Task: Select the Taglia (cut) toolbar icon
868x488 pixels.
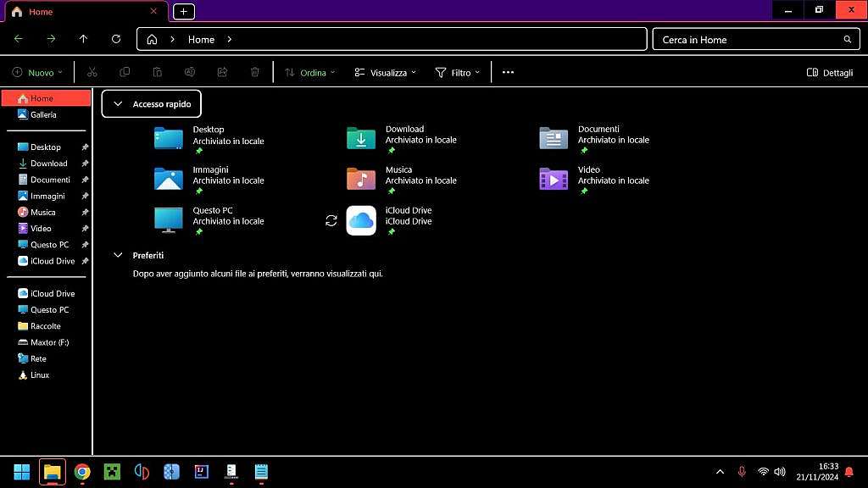Action: 92,72
